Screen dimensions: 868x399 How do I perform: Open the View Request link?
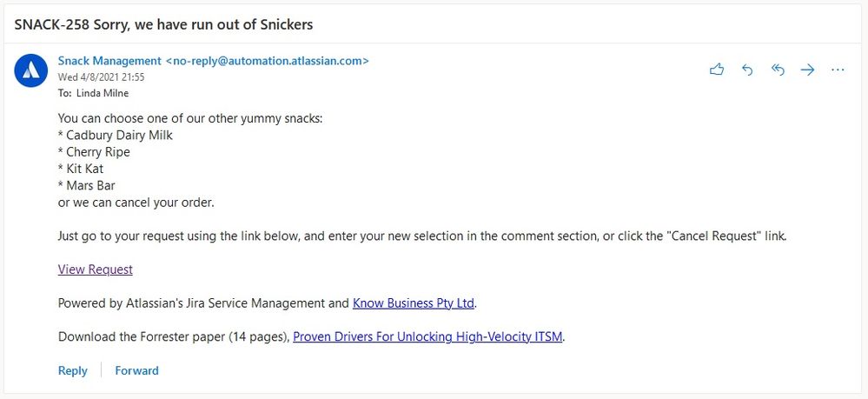point(95,269)
